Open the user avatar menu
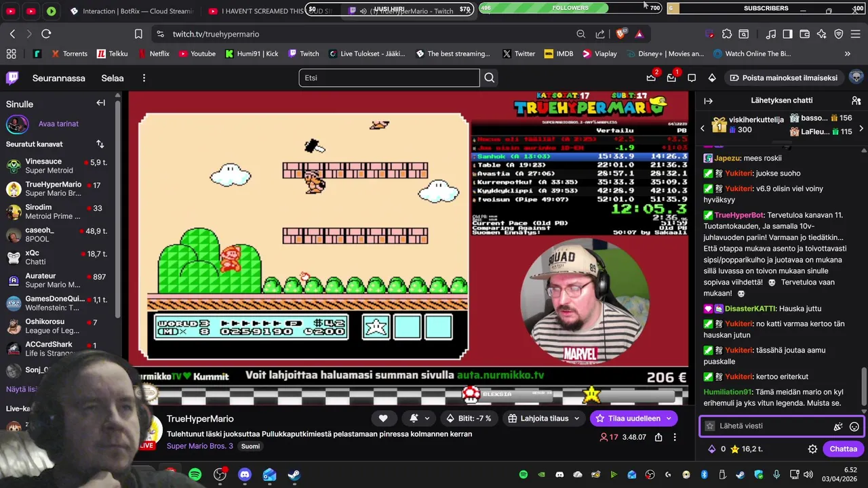868x488 pixels. pyautogui.click(x=856, y=77)
